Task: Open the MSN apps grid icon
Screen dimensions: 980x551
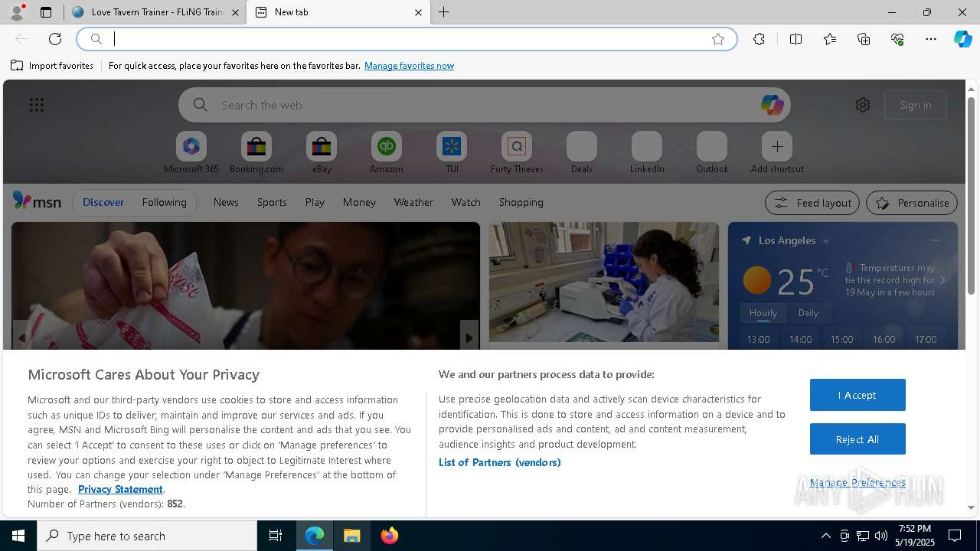Action: [36, 105]
